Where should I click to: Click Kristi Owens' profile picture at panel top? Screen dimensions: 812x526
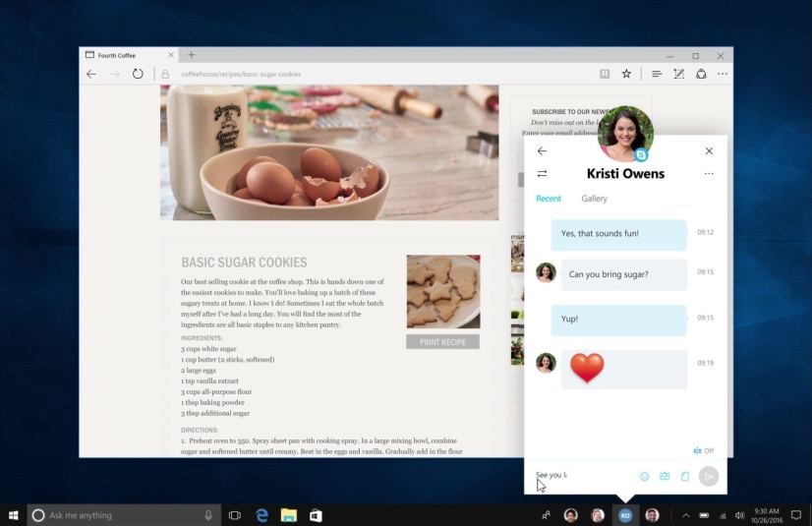coord(625,134)
